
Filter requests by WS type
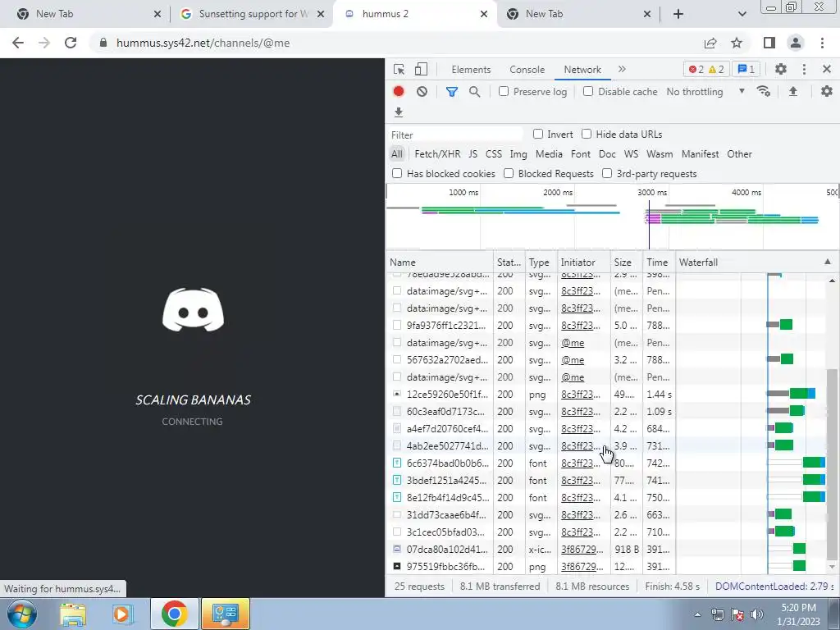coord(631,153)
